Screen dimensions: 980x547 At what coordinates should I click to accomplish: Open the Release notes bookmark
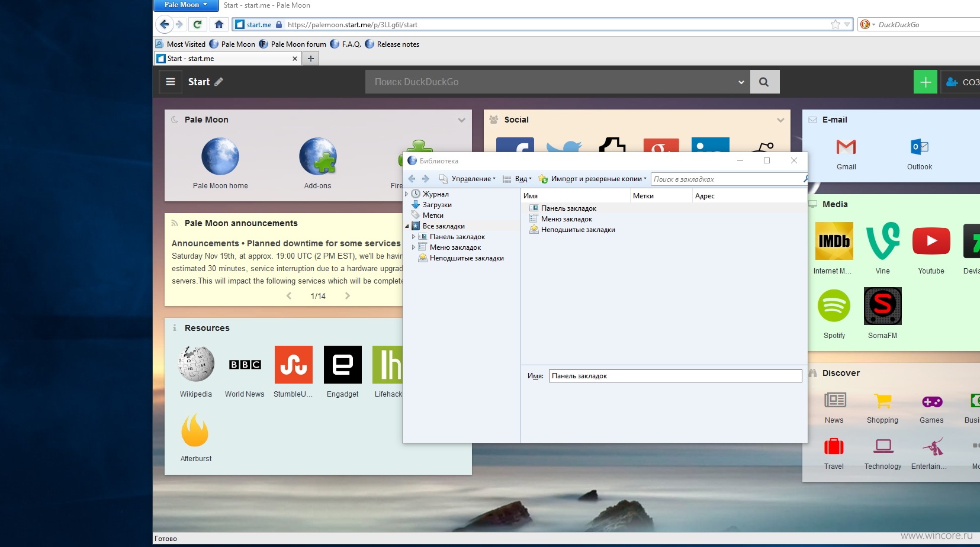[392, 44]
